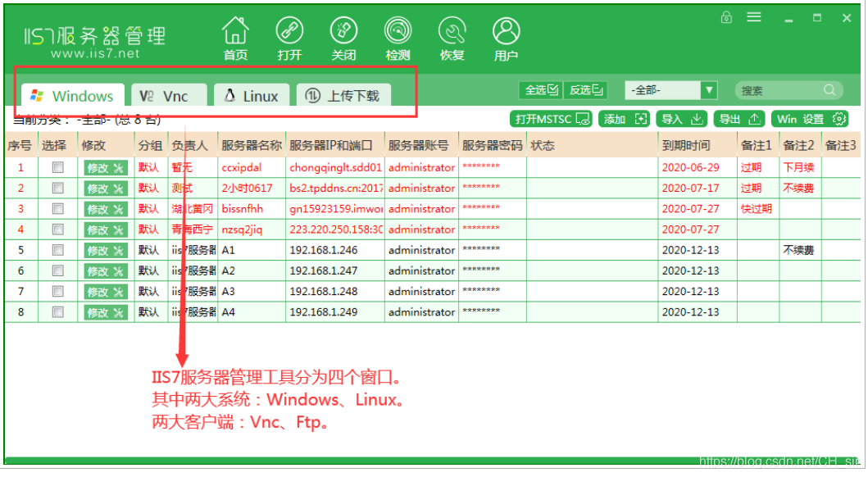Click 修改 edit button for bissnfhh

click(x=105, y=209)
